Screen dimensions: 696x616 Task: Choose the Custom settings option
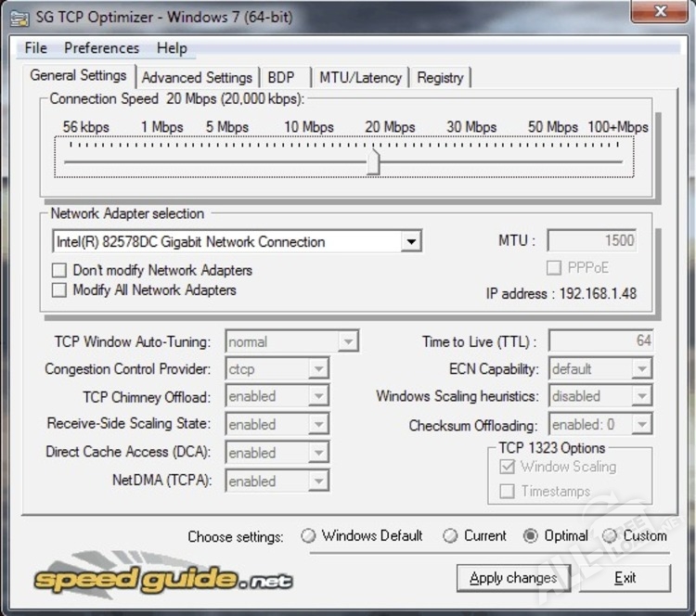[x=610, y=536]
